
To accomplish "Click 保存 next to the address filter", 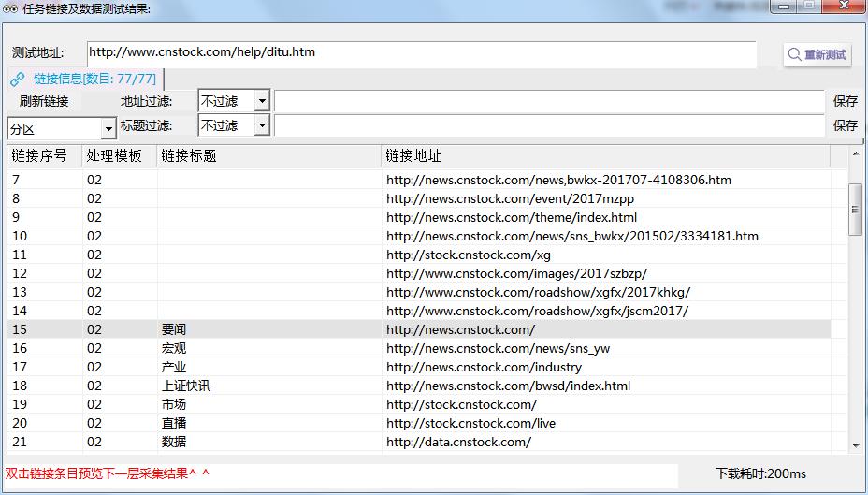I will [x=846, y=101].
